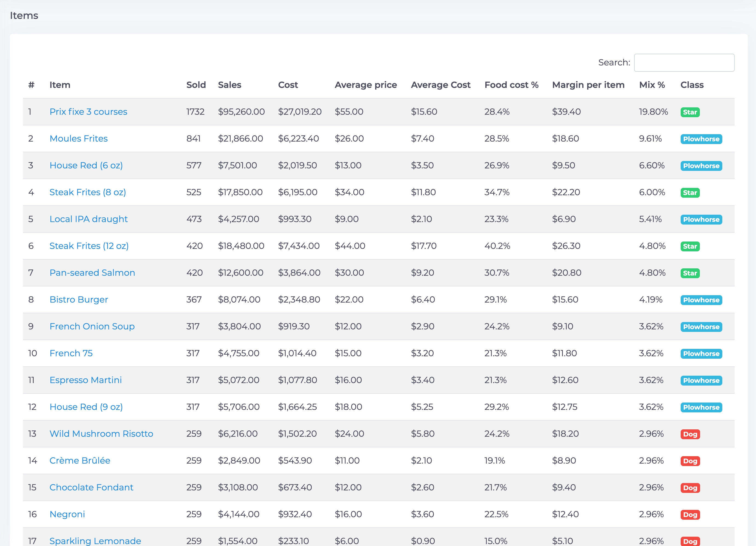Open the Prix fixe 3 courses item
Screen dimensions: 756x546
(88, 112)
